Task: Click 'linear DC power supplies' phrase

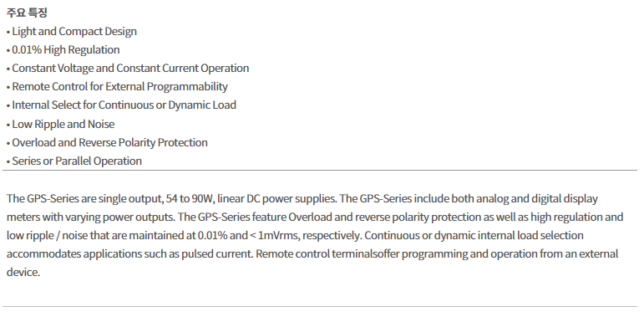Action: (x=277, y=199)
